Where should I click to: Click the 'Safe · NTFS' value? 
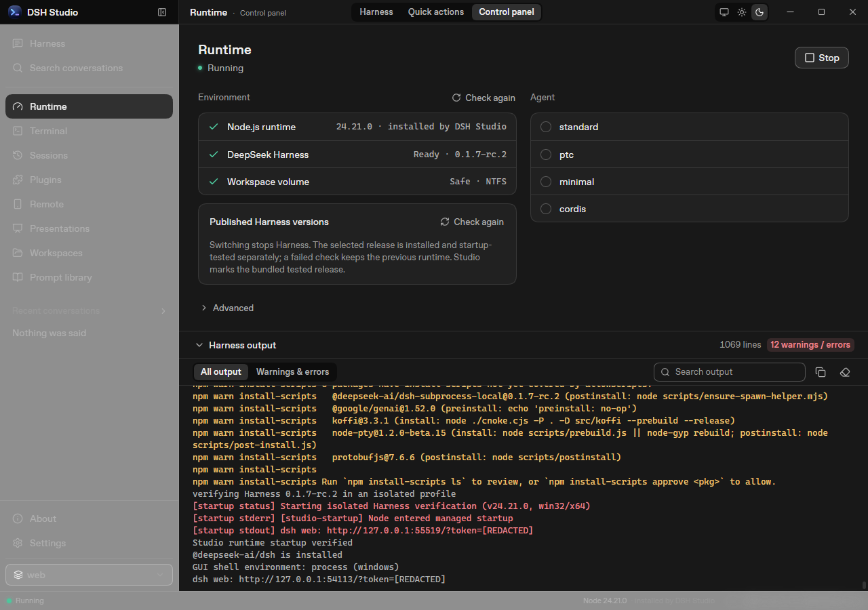pyautogui.click(x=478, y=182)
